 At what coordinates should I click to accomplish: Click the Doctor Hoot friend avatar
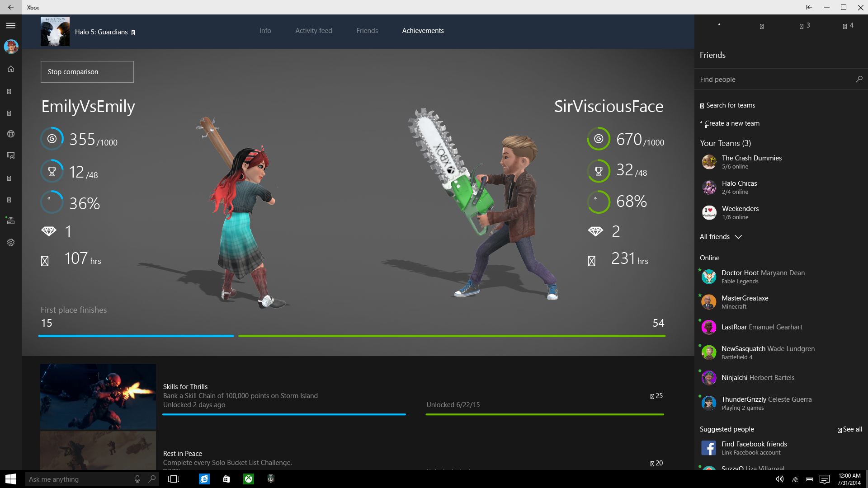(708, 277)
